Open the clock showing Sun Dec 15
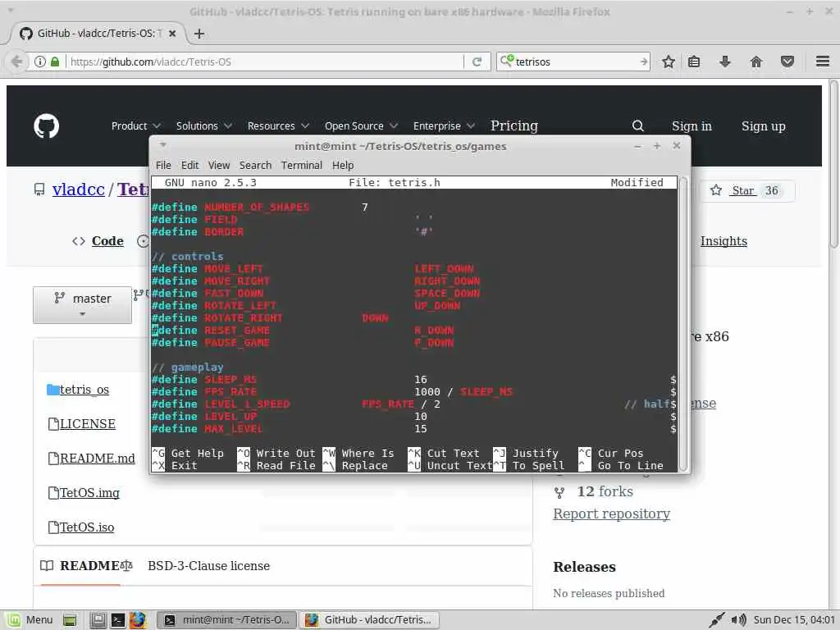840x630 pixels. (x=794, y=620)
